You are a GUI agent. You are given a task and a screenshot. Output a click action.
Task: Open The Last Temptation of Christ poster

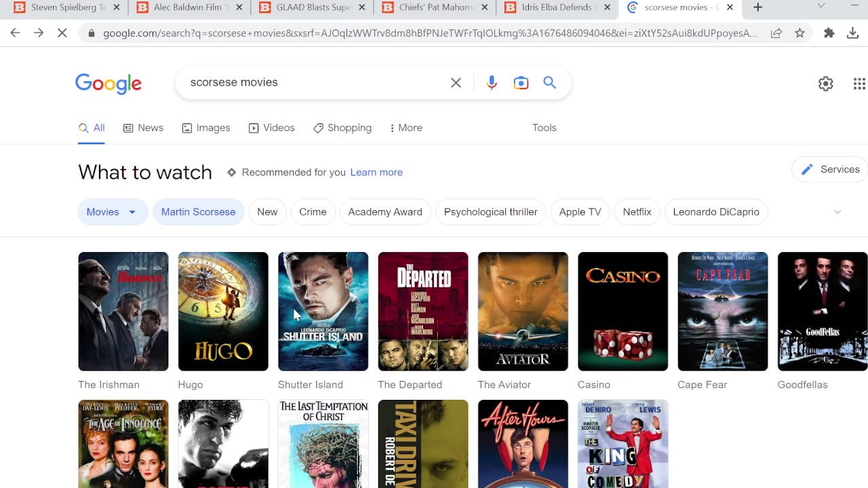click(x=323, y=444)
